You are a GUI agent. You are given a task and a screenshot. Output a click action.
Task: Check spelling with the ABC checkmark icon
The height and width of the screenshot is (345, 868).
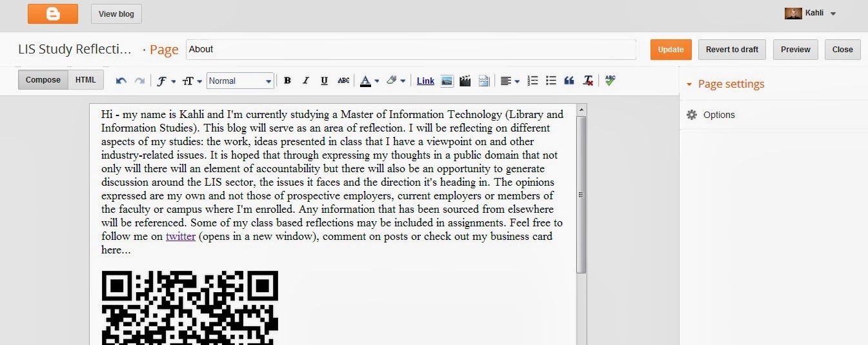pyautogui.click(x=610, y=80)
